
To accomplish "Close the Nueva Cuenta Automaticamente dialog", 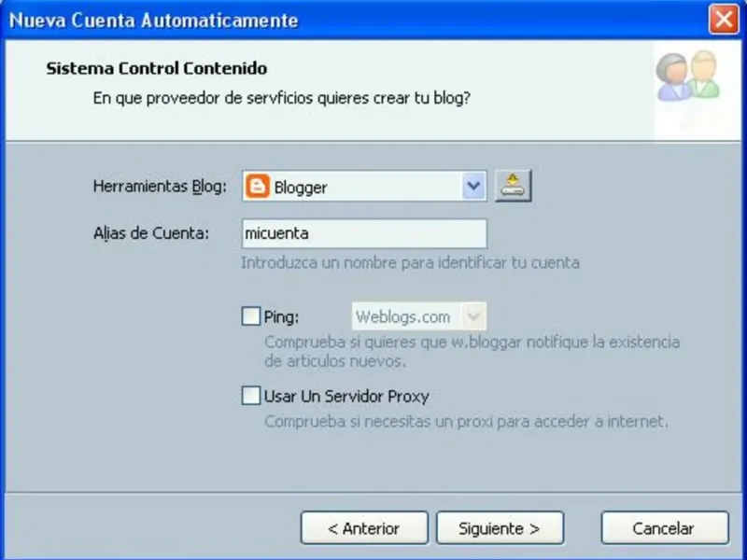I will click(x=724, y=20).
